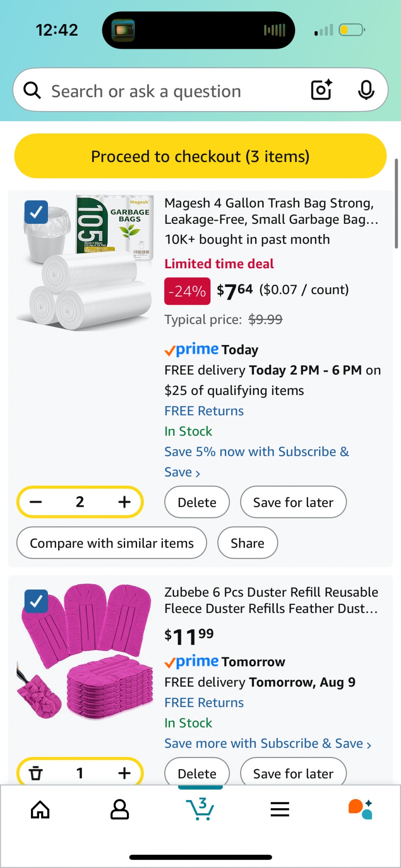
Task: Open the account profile tab icon
Action: 120,810
